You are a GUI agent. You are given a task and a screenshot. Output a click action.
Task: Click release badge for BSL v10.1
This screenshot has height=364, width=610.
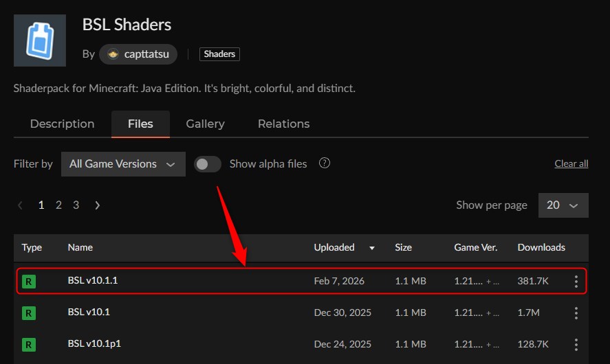point(29,313)
